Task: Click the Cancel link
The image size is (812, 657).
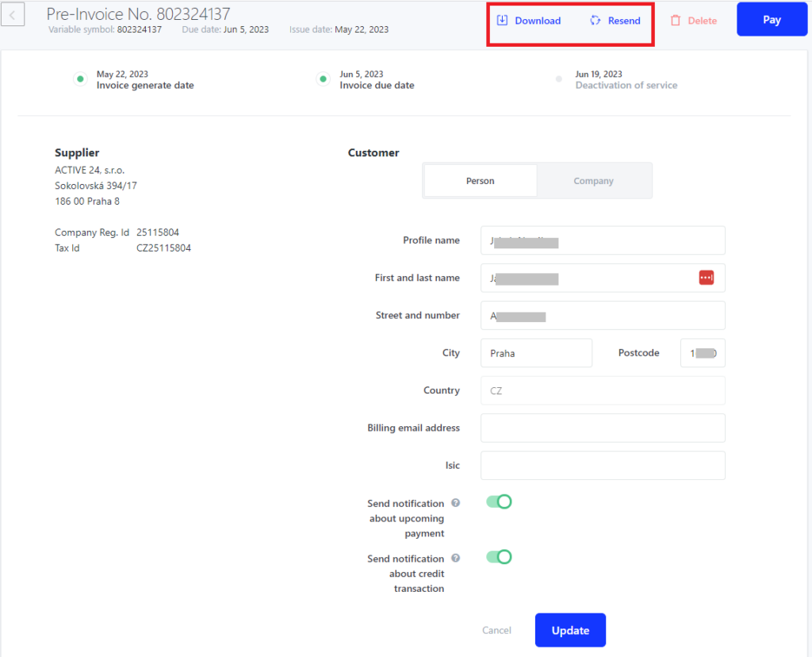Action: pos(496,630)
